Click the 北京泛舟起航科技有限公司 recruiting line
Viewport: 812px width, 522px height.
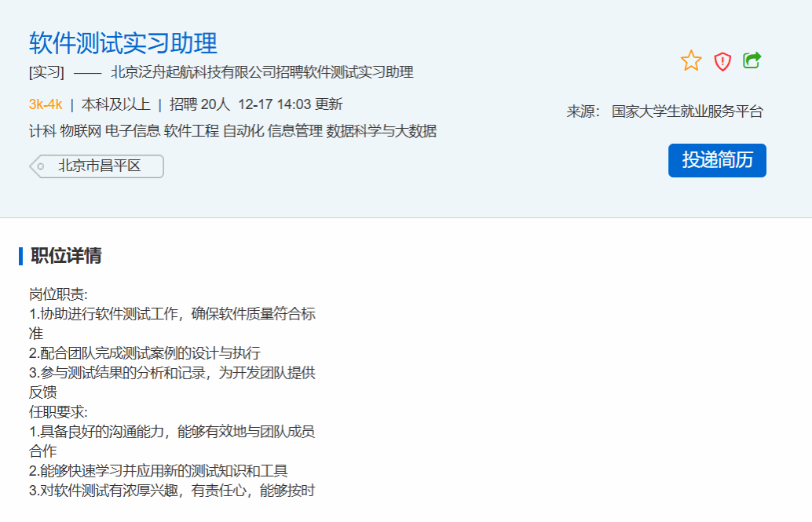click(262, 73)
